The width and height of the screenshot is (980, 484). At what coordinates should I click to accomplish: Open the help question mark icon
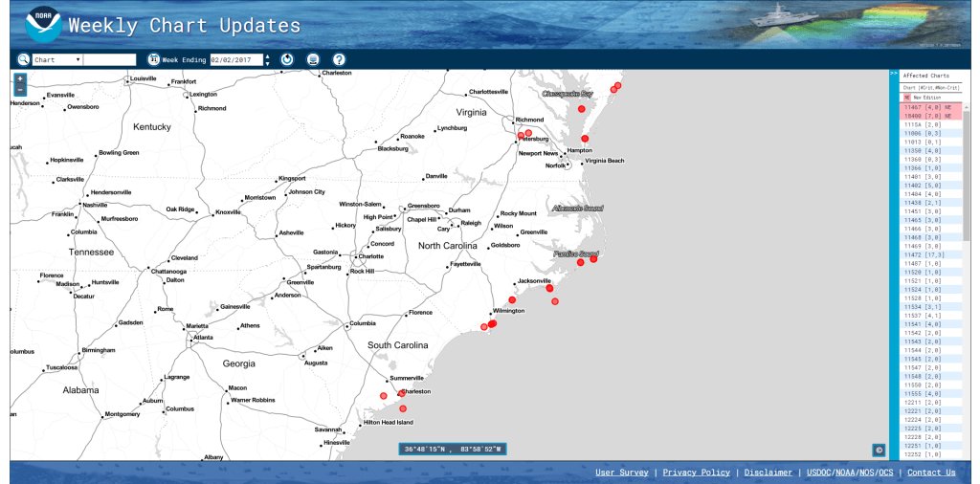click(339, 59)
